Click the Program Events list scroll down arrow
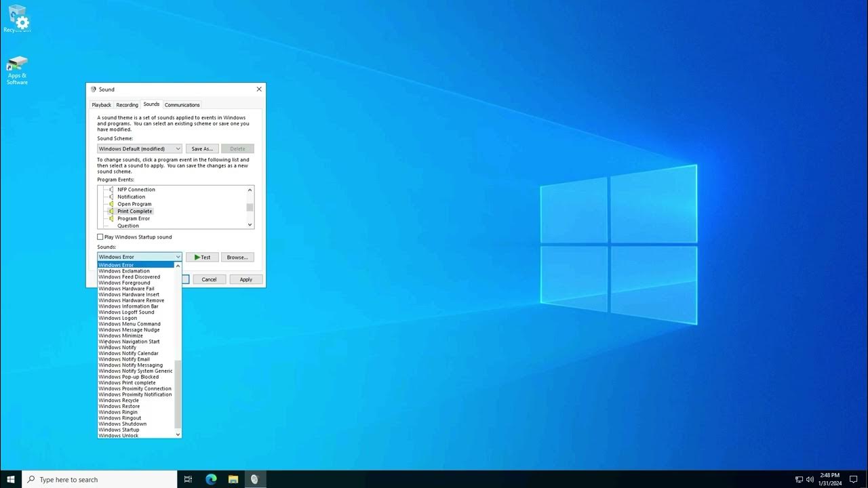This screenshot has width=868, height=488. click(x=250, y=225)
